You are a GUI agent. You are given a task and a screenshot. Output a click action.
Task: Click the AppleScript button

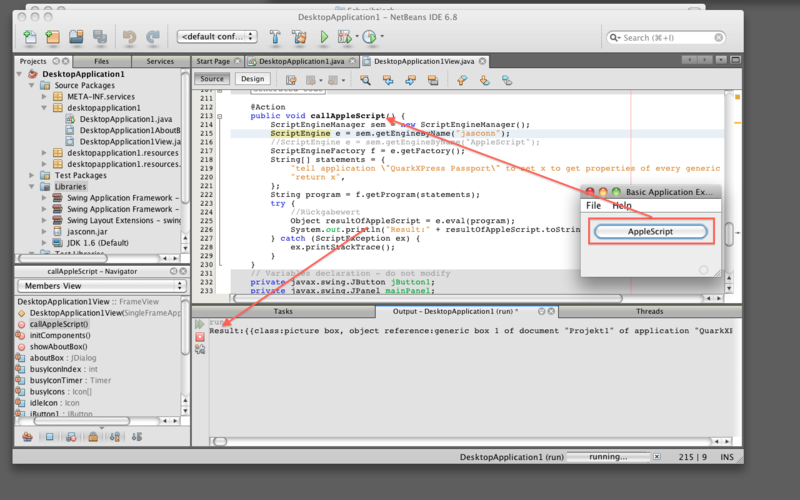[651, 232]
